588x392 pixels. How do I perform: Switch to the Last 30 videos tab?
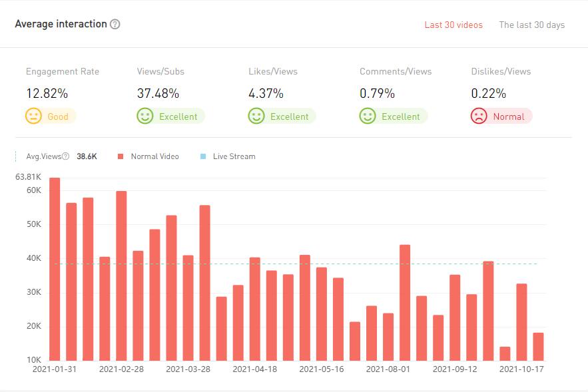(x=453, y=25)
